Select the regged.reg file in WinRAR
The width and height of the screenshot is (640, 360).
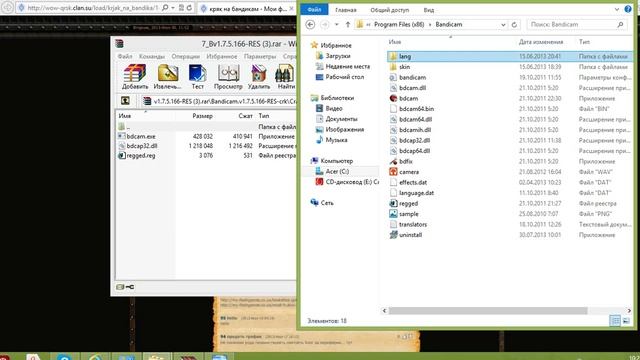[x=141, y=156]
